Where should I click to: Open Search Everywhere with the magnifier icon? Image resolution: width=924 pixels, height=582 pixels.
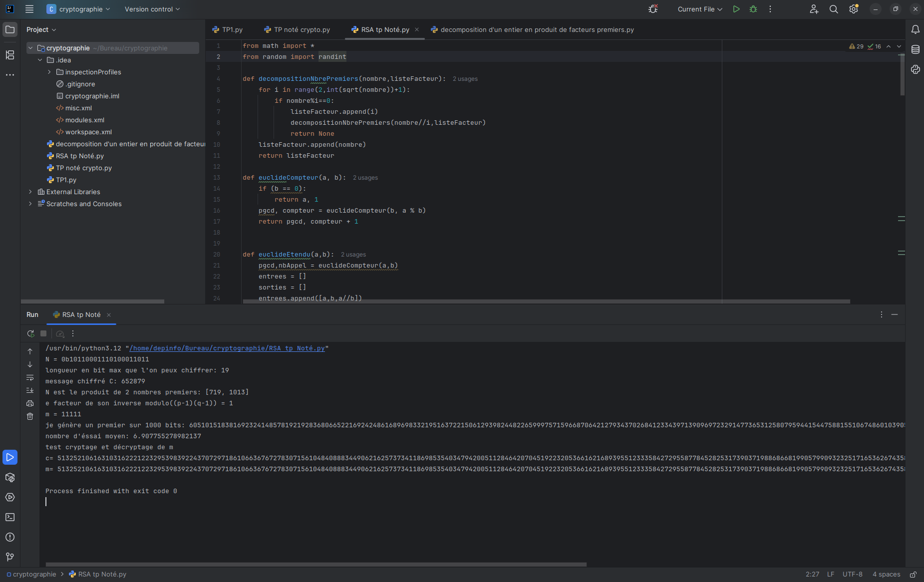tap(834, 9)
